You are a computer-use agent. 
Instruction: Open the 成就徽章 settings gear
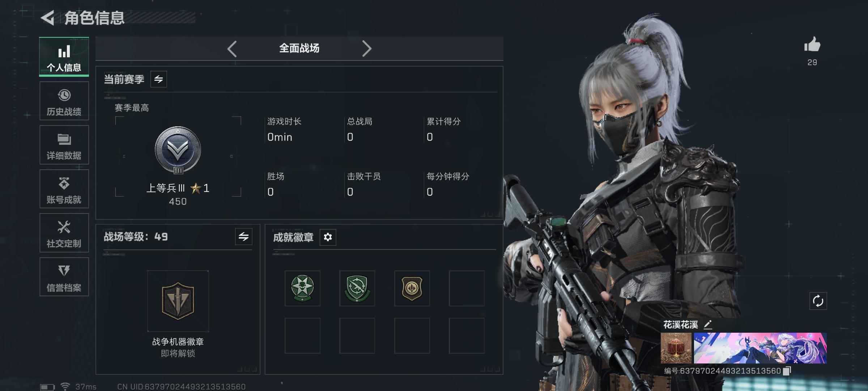pyautogui.click(x=328, y=237)
